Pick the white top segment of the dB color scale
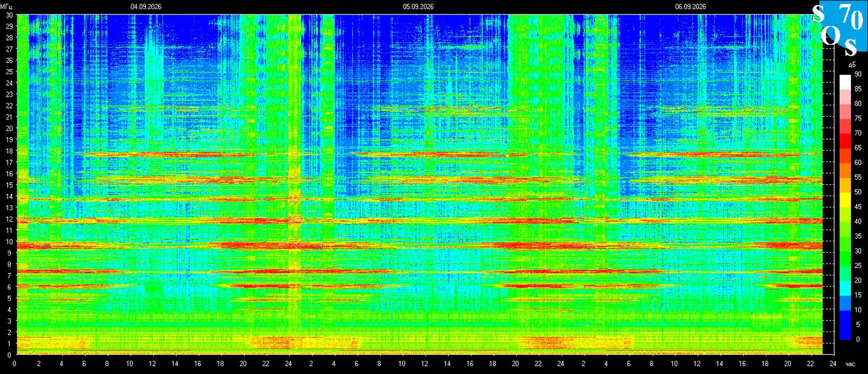Viewport: 868px width, 374px height. click(x=844, y=82)
